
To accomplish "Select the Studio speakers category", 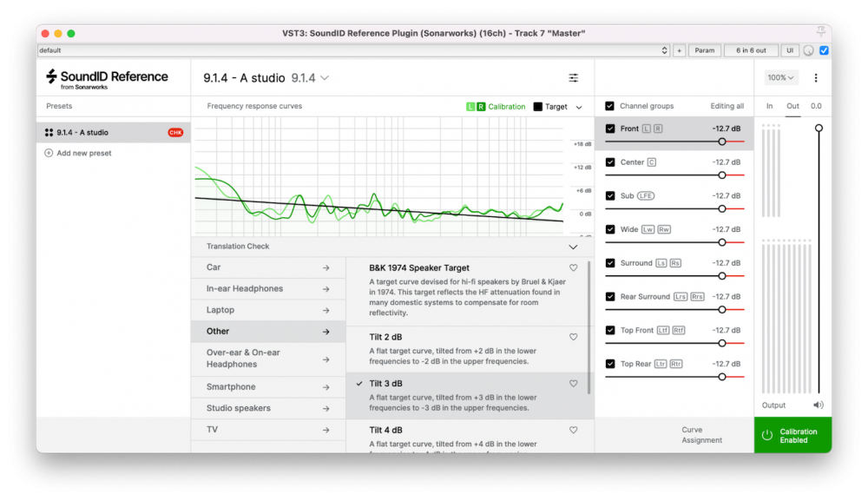I will 268,408.
